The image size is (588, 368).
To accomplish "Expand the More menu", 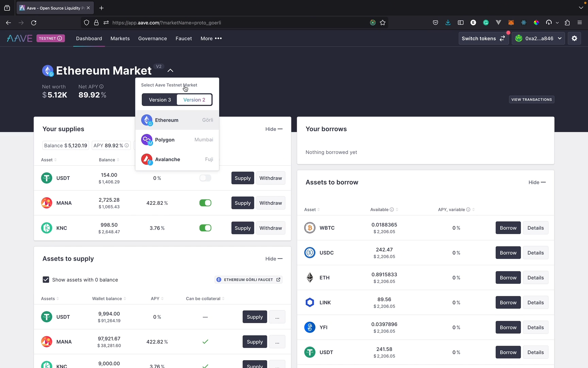I will (x=211, y=39).
